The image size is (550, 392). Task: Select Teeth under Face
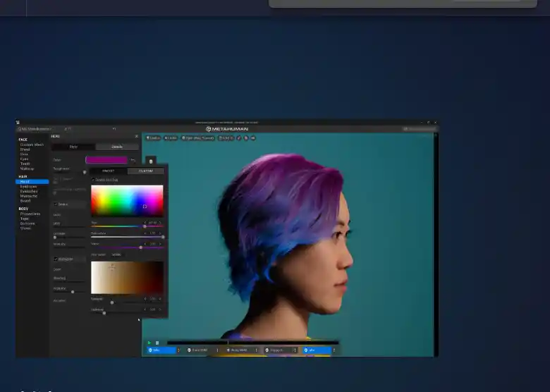click(25, 164)
